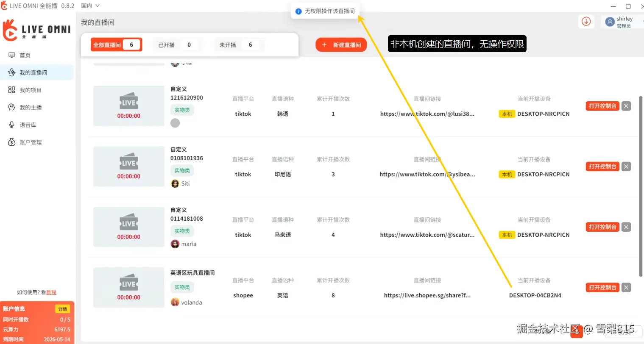Screen dimensions: 644x344
Task: Switch to the 已开播 filter tab
Action: (x=177, y=44)
